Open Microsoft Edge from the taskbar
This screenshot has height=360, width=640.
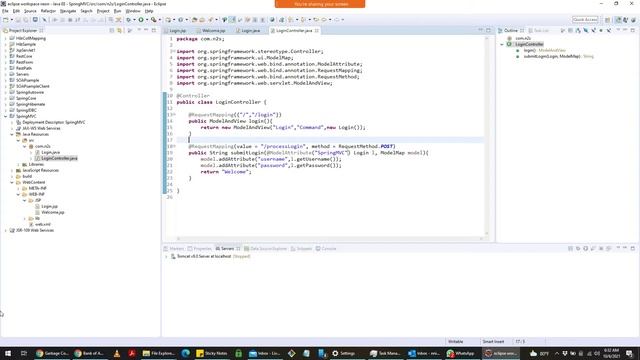[x=186, y=353]
